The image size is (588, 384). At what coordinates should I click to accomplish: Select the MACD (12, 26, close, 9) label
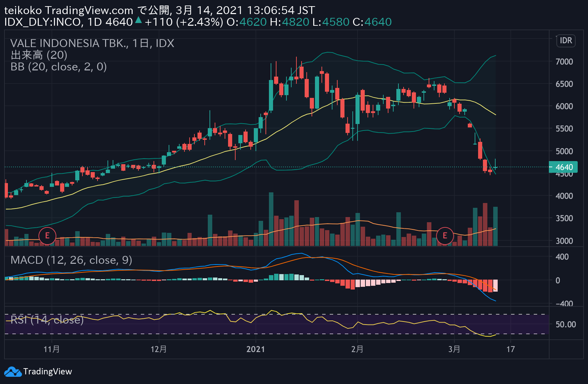71,260
